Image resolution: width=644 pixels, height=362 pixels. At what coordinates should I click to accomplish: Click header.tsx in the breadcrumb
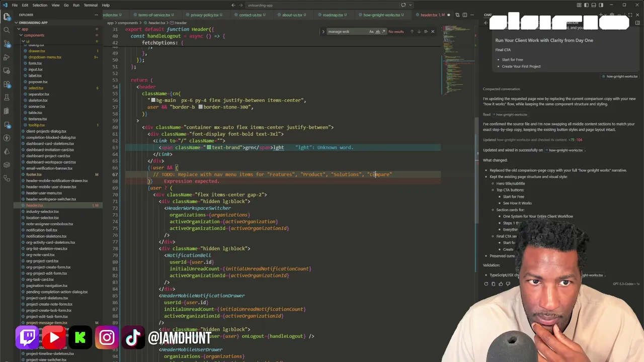156,23
